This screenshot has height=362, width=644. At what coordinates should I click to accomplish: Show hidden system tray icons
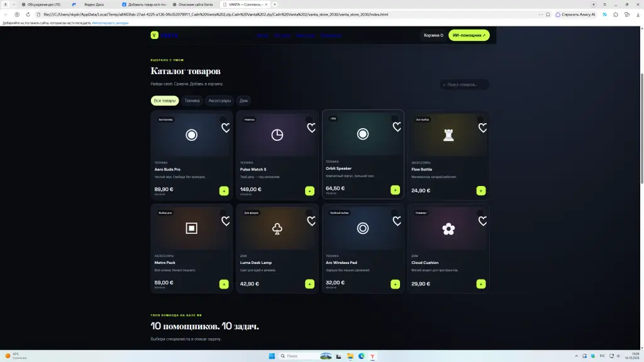pos(576,356)
